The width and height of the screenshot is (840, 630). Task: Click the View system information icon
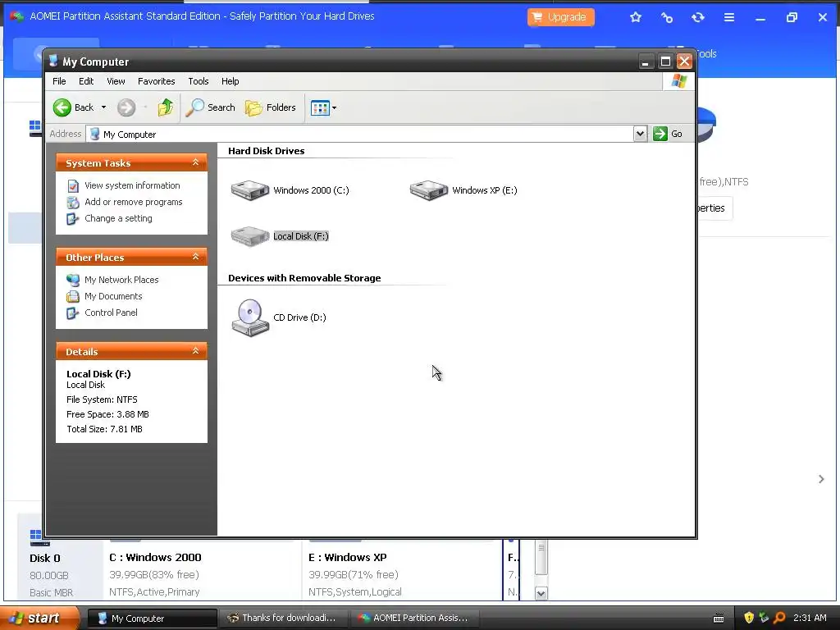tap(73, 186)
